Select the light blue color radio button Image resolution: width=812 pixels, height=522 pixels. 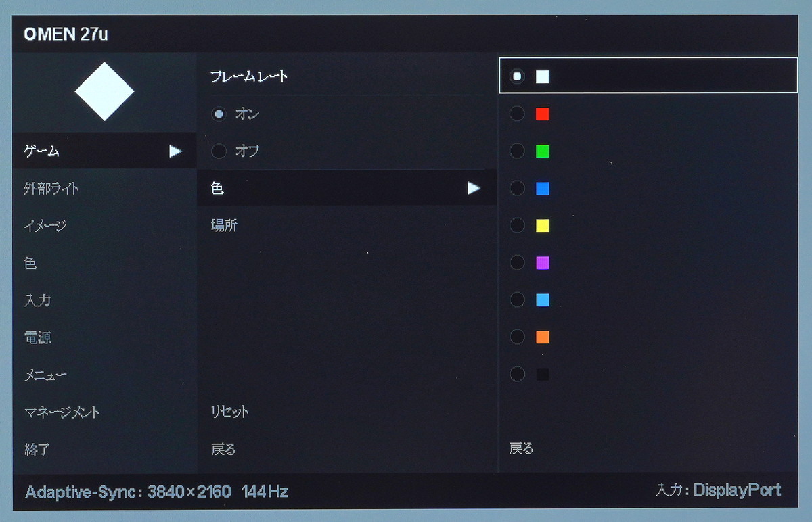(517, 300)
